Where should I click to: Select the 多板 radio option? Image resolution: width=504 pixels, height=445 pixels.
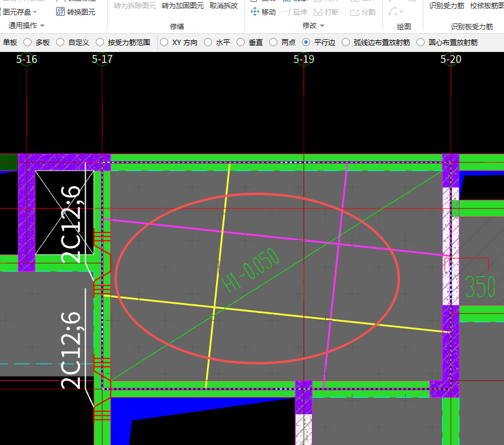(x=27, y=42)
